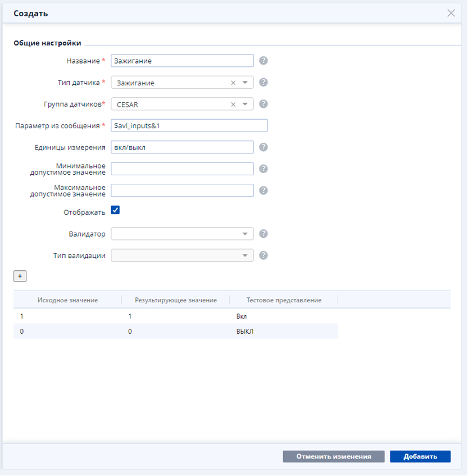
Task: Open help icon next to Тип датчика
Action: point(263,82)
